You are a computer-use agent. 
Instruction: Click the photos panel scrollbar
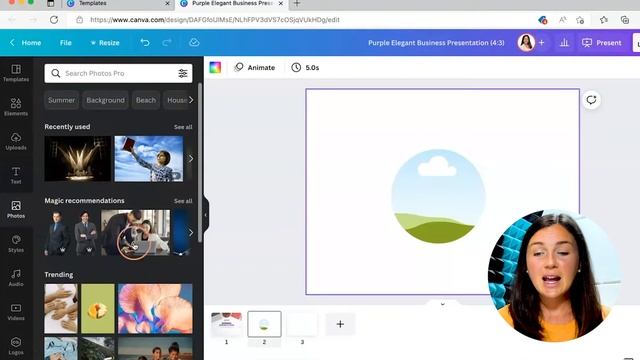[200, 163]
